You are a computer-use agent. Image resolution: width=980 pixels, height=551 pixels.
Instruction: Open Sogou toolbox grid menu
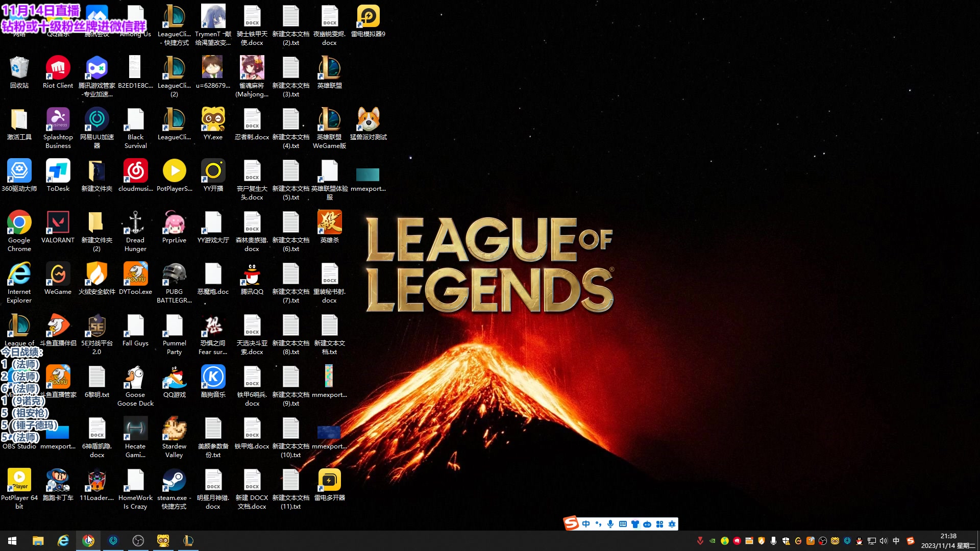click(659, 524)
